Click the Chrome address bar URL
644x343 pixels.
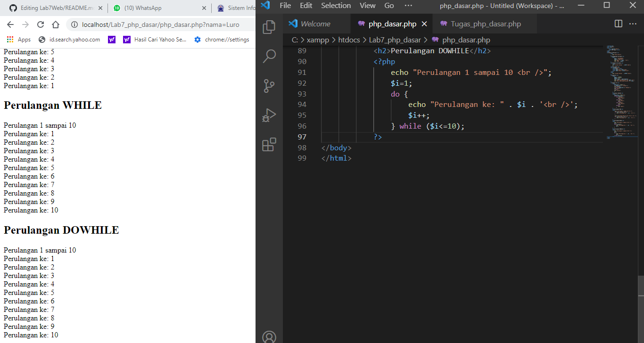[x=160, y=24]
